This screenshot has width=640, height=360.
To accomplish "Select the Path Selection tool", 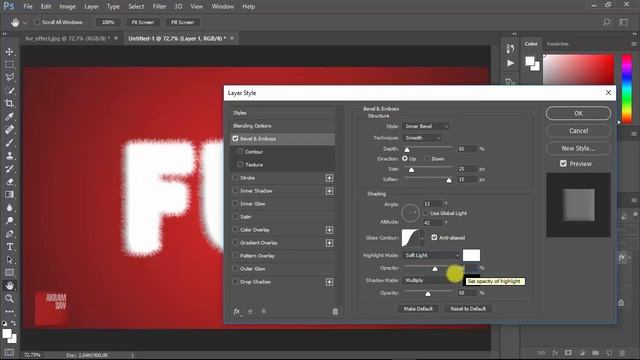I will (x=9, y=260).
